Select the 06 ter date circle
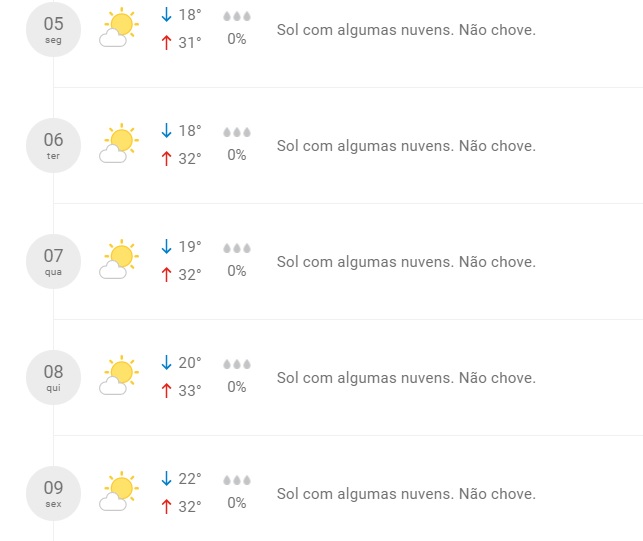643x541 pixels. point(53,145)
